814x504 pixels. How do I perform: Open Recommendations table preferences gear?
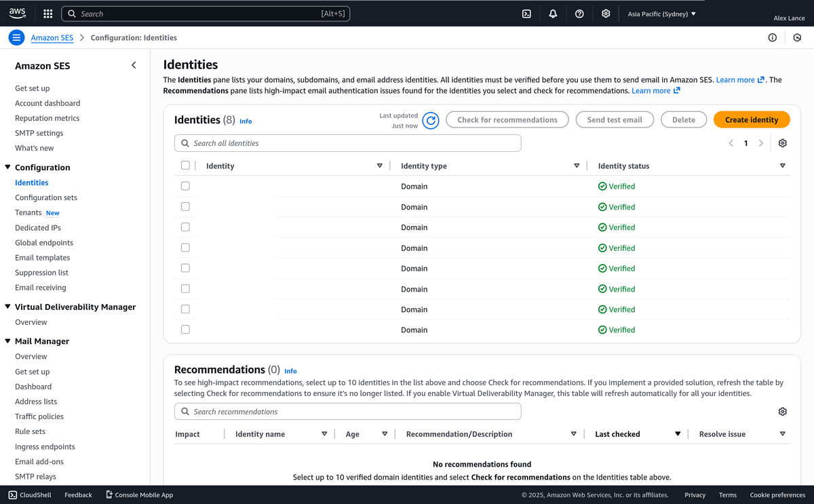(783, 412)
